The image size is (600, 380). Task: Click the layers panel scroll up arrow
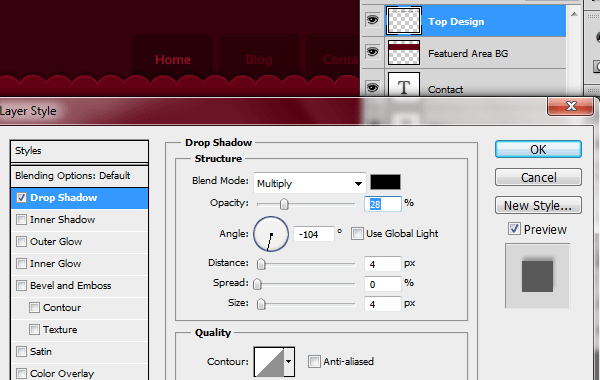(x=574, y=15)
